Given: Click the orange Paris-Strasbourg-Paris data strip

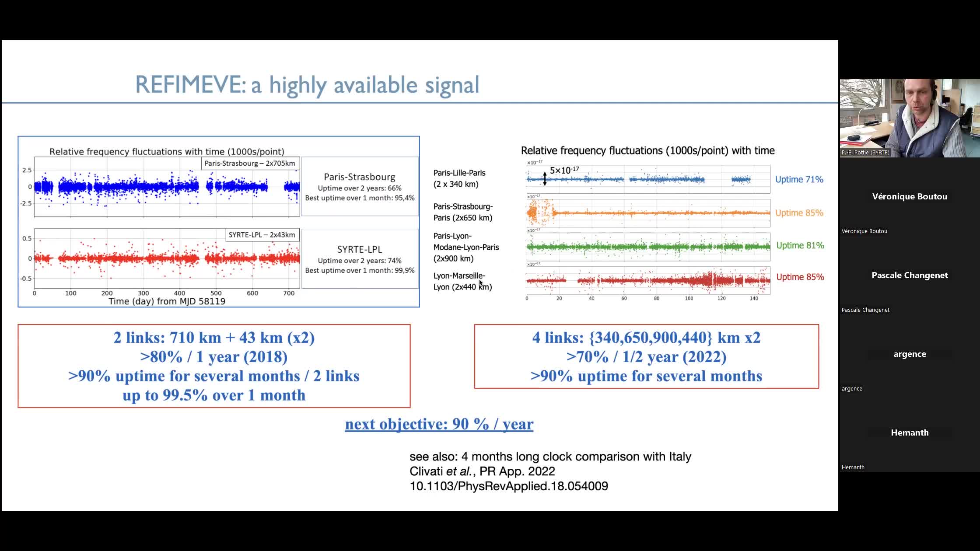Looking at the screenshot, I should [x=647, y=213].
